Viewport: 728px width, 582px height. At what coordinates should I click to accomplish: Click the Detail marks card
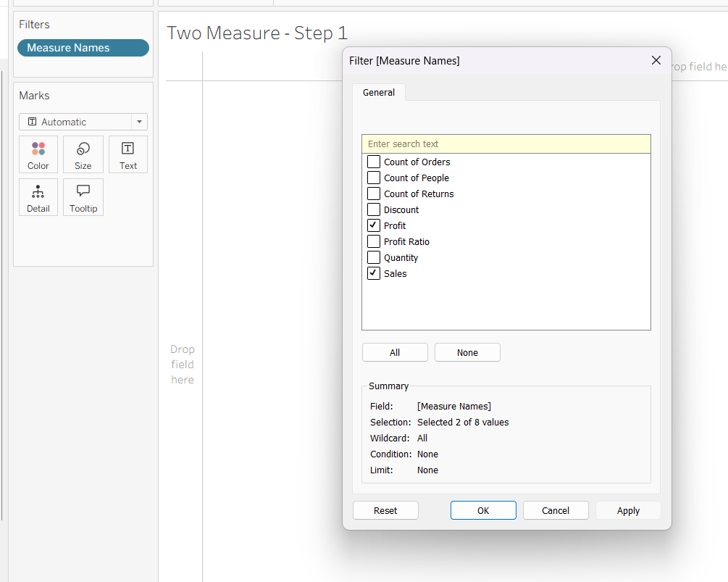tap(38, 197)
